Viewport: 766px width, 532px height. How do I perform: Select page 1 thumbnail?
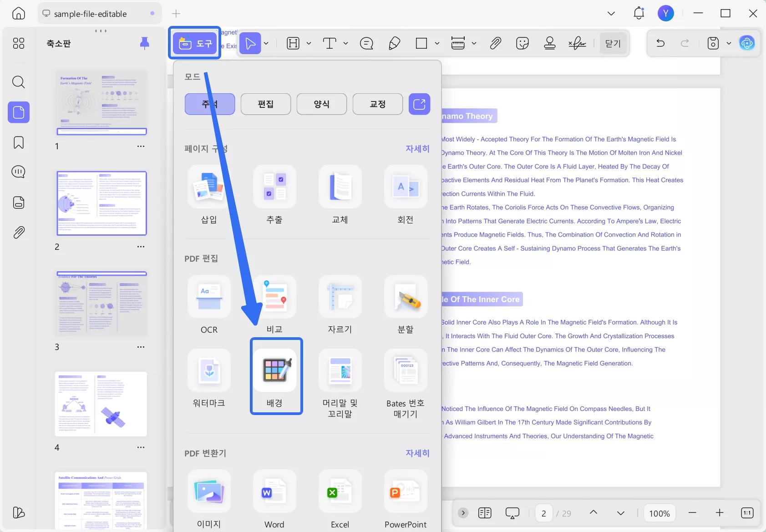point(101,102)
